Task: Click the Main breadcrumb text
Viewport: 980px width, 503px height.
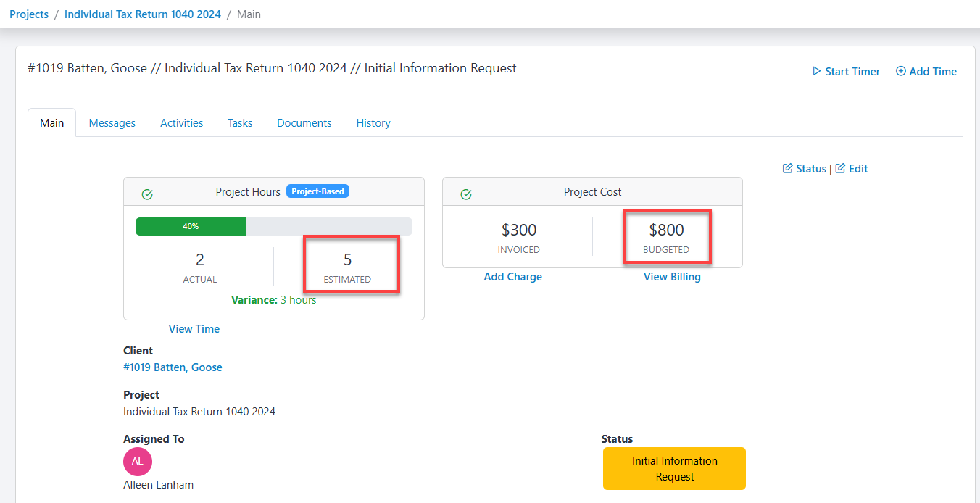Action: (249, 14)
